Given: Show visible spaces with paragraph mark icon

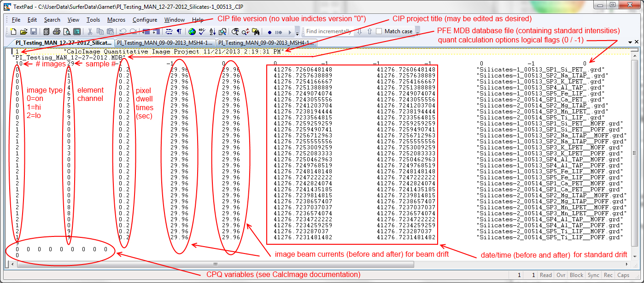Looking at the screenshot, I should [179, 32].
